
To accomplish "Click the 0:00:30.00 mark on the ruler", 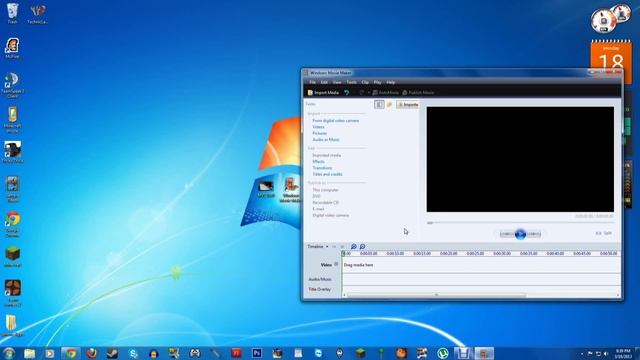I will pos(502,253).
